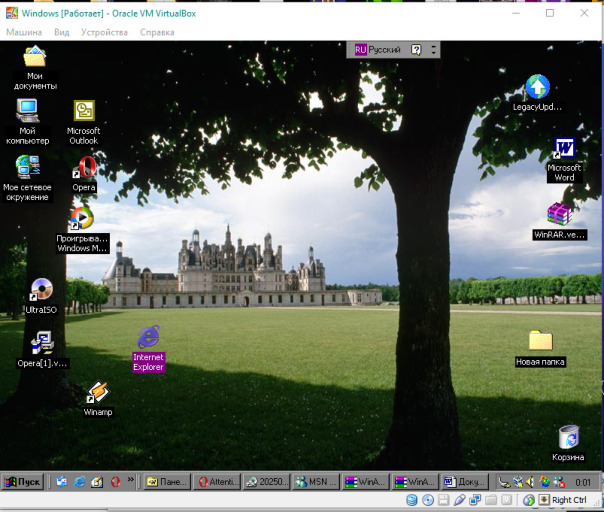Viewport: 604px width, 512px height.
Task: Select the Winamp shortcut on desktop
Action: click(x=97, y=393)
